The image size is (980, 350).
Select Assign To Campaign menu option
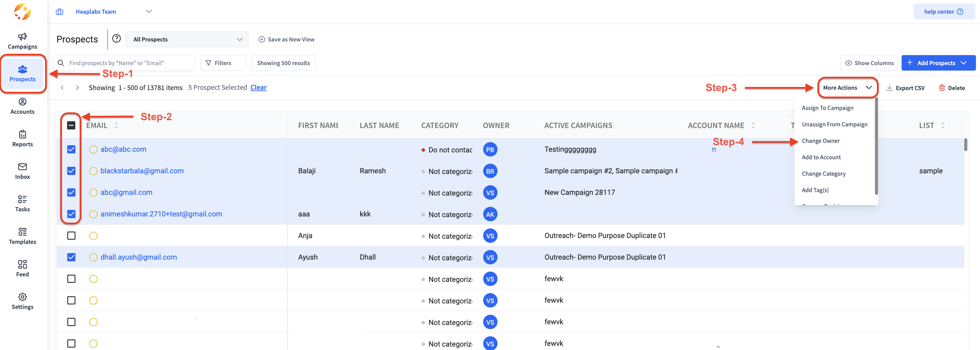point(827,108)
